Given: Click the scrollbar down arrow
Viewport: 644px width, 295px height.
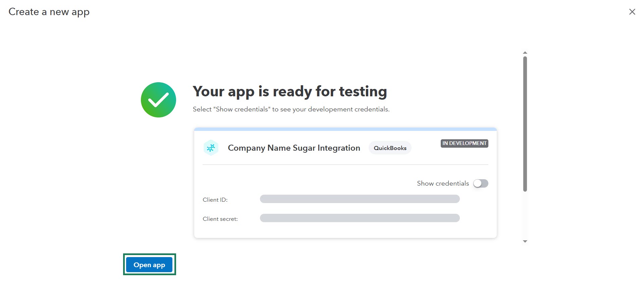Looking at the screenshot, I should tap(525, 241).
